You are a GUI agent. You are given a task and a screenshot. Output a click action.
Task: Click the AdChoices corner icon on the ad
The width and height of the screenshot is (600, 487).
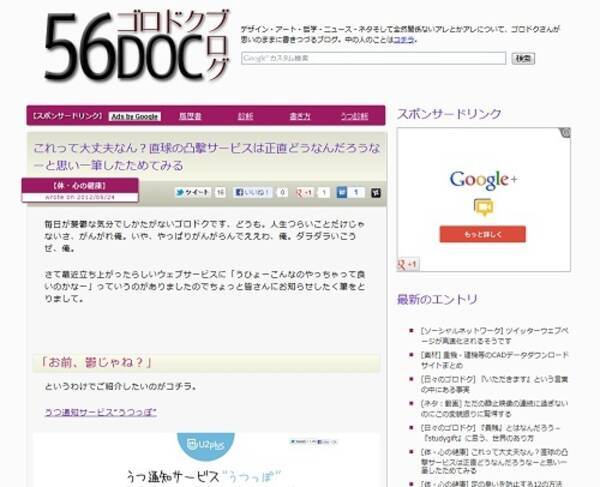566,133
